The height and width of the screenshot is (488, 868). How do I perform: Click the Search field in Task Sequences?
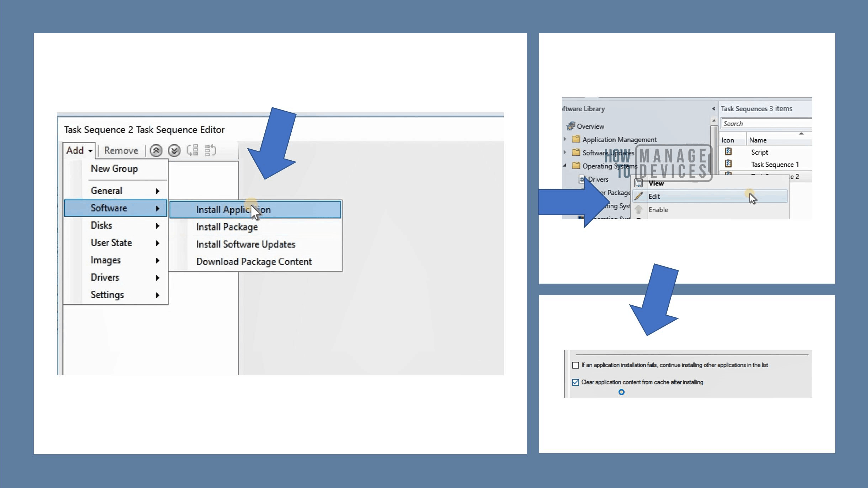pyautogui.click(x=766, y=123)
